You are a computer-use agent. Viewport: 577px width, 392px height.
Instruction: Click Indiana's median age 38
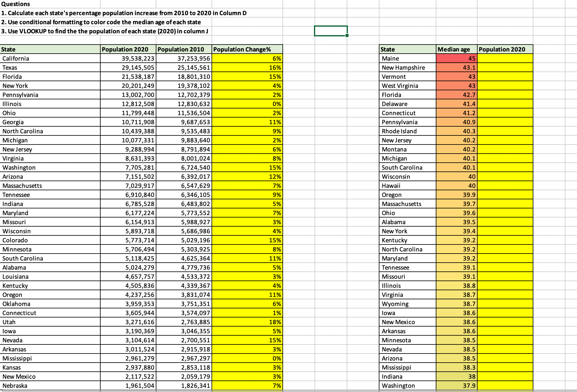tap(457, 376)
